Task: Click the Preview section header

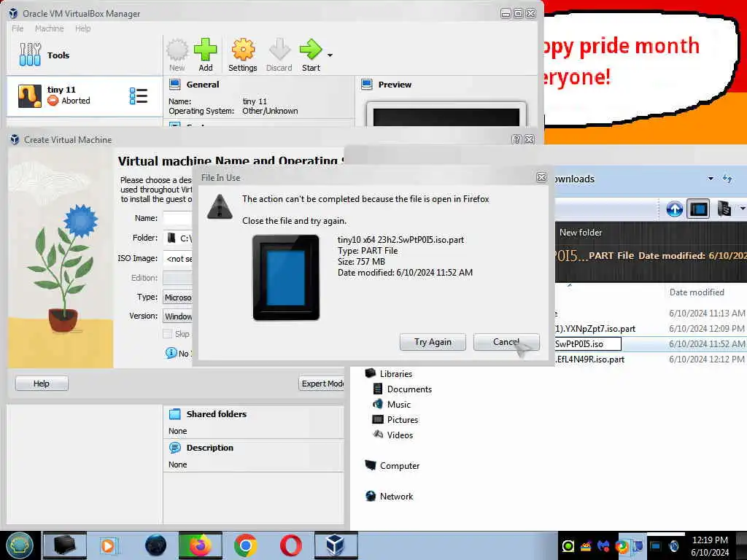Action: (x=395, y=85)
